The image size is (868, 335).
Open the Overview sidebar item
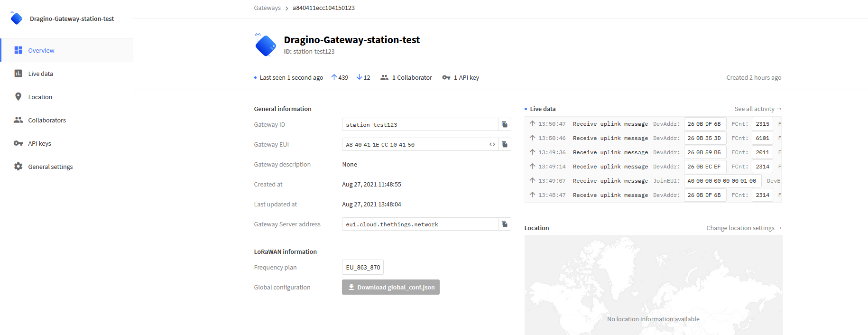pyautogui.click(x=66, y=50)
